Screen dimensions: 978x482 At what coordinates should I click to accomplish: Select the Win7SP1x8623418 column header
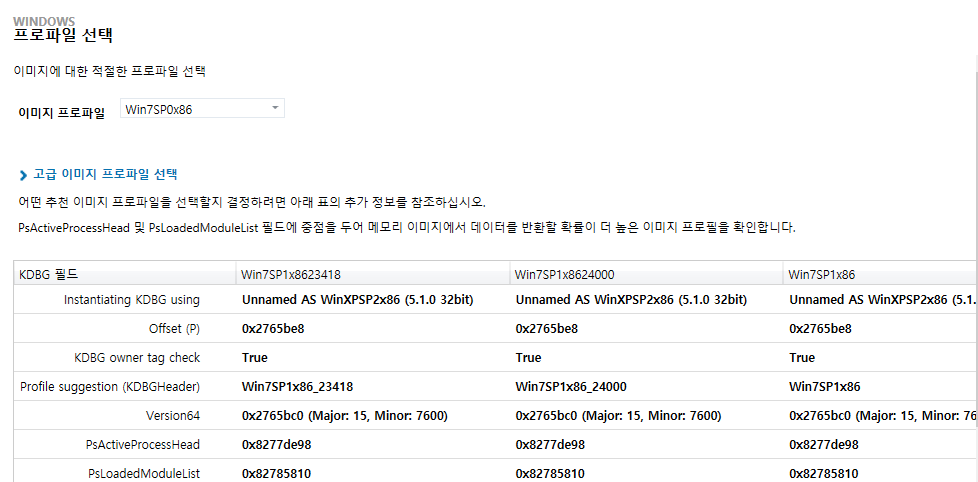pyautogui.click(x=372, y=274)
